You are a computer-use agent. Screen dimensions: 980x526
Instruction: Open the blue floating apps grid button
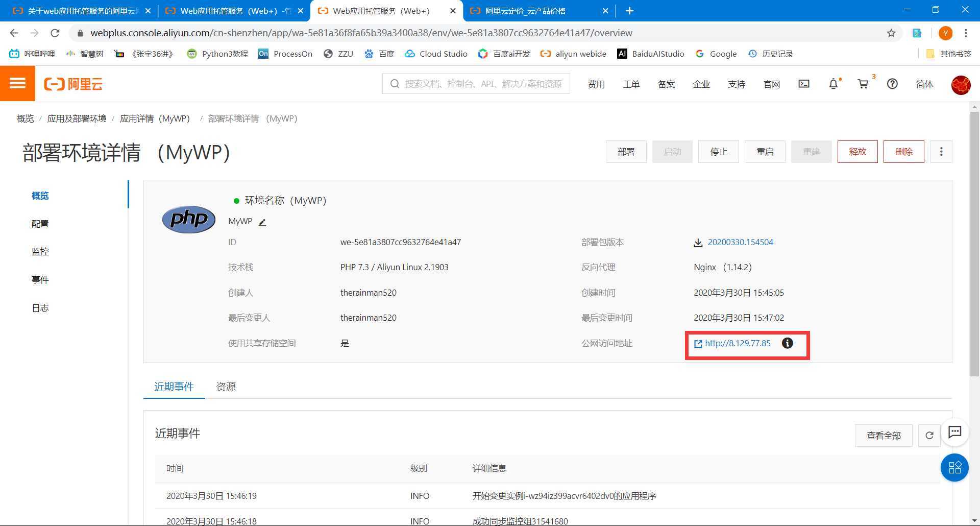954,467
